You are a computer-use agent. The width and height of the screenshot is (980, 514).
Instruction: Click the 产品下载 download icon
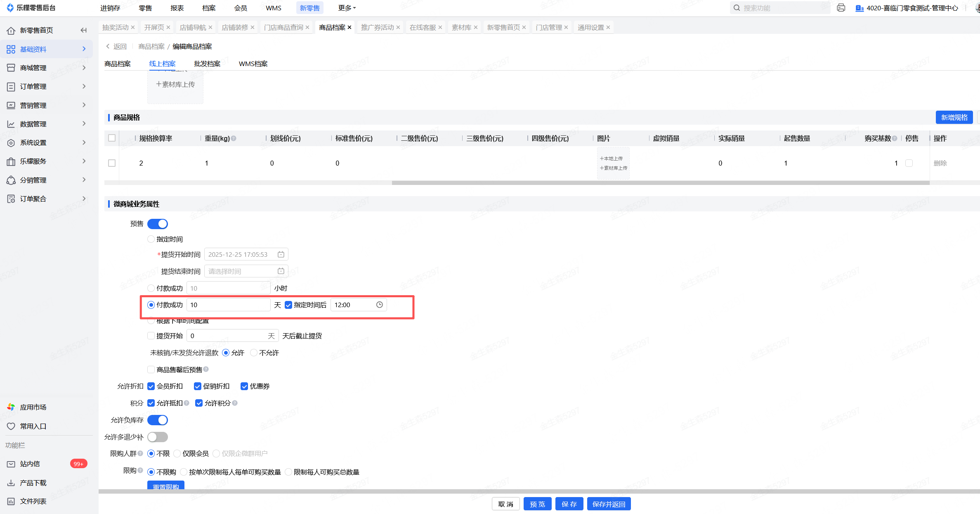[x=11, y=483]
